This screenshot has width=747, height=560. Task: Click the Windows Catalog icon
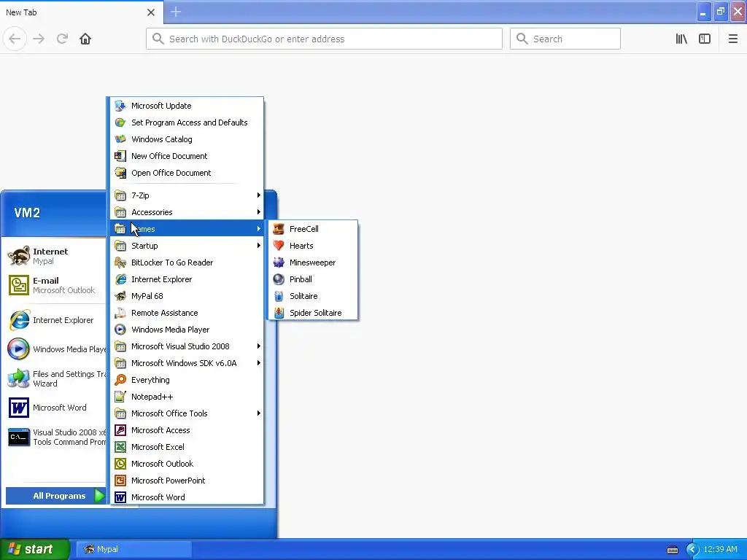(x=120, y=139)
